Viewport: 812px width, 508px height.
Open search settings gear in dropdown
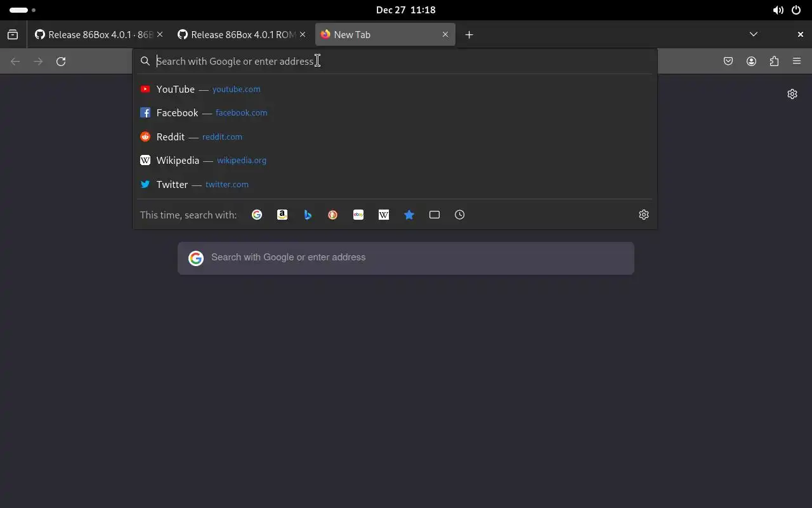[x=644, y=215]
